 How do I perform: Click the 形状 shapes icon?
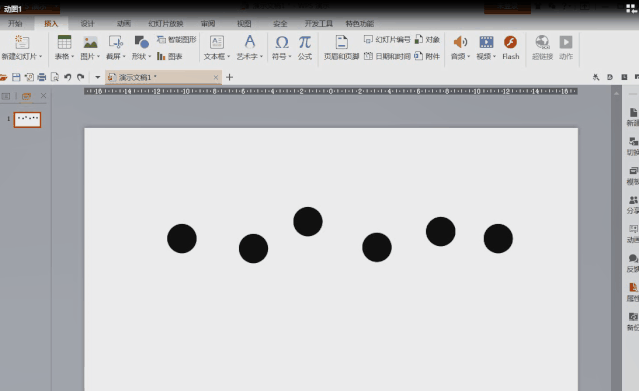point(141,42)
